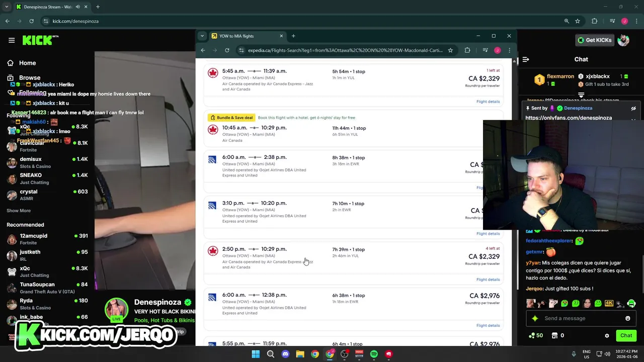
Task: Click the KICK logo
Action: 40,40
